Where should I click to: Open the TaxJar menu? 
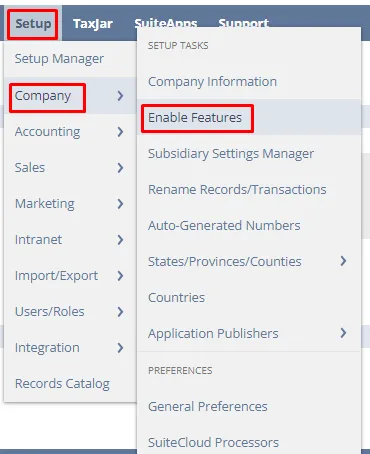click(93, 24)
